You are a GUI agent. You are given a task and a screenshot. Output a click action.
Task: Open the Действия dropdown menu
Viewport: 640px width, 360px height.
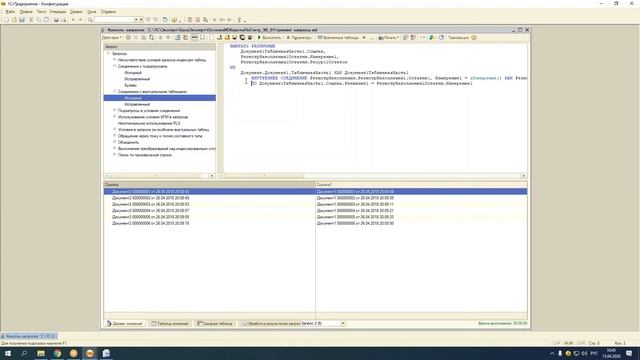(x=112, y=38)
